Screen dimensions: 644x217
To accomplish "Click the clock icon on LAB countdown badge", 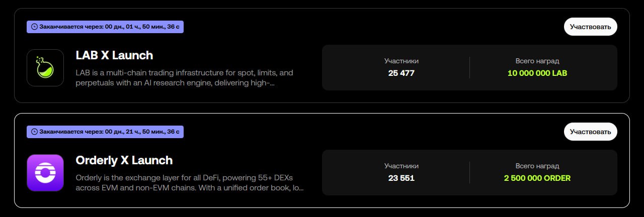I will point(34,27).
